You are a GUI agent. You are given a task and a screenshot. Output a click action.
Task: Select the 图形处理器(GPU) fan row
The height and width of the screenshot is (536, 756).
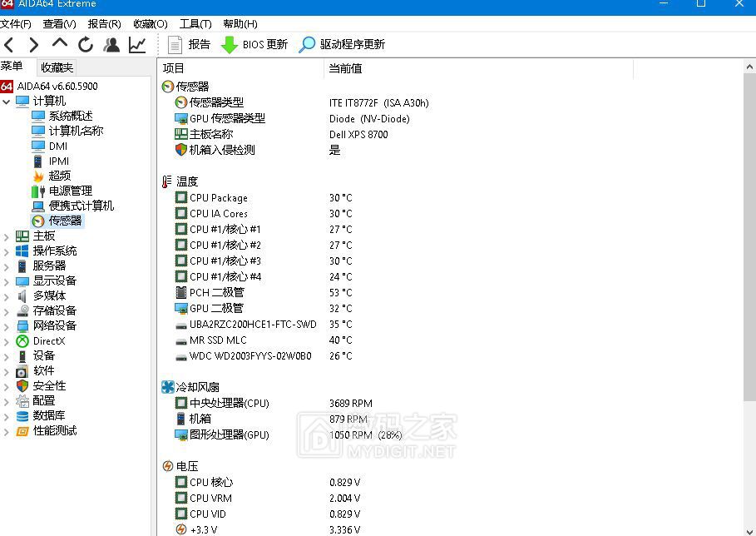[x=289, y=435]
